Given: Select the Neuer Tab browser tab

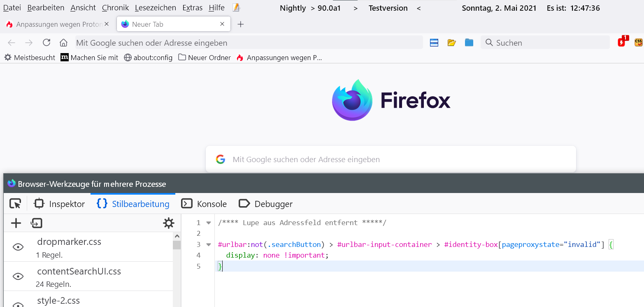Looking at the screenshot, I should point(173,24).
